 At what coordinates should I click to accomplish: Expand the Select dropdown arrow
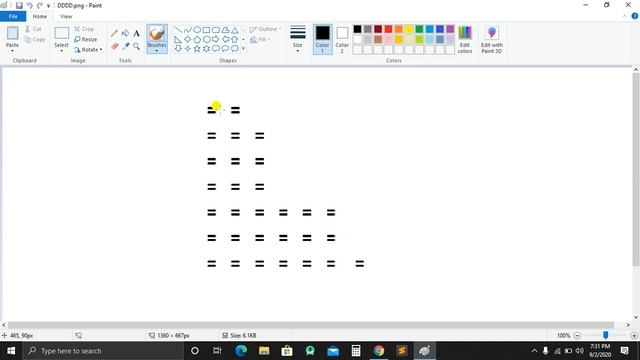61,51
